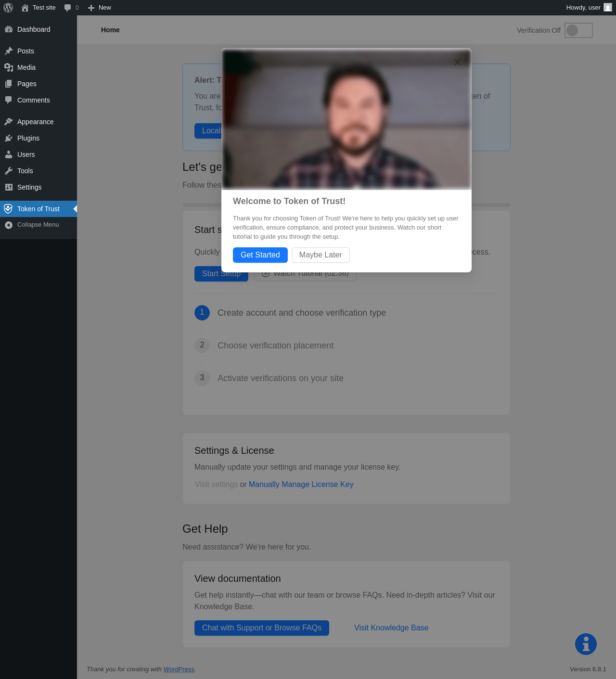
Task: Click Collapse Menu label
Action: coord(38,225)
